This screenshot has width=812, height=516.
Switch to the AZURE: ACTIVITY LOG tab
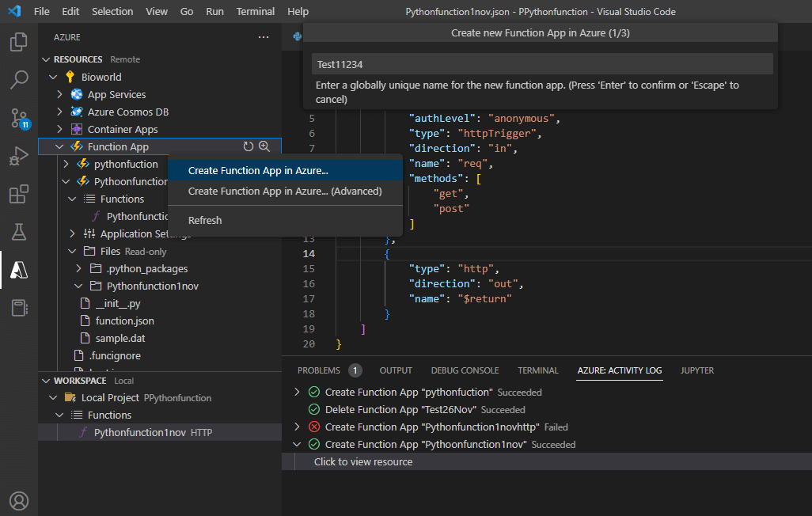[x=620, y=370]
